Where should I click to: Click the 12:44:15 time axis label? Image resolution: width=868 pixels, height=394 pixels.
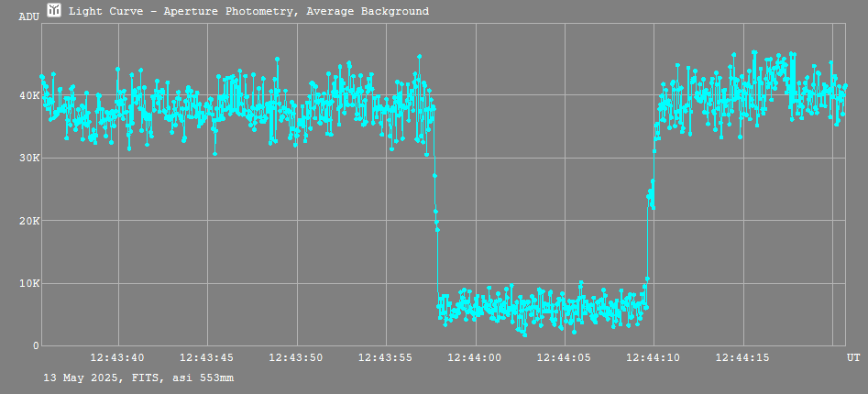pyautogui.click(x=743, y=358)
